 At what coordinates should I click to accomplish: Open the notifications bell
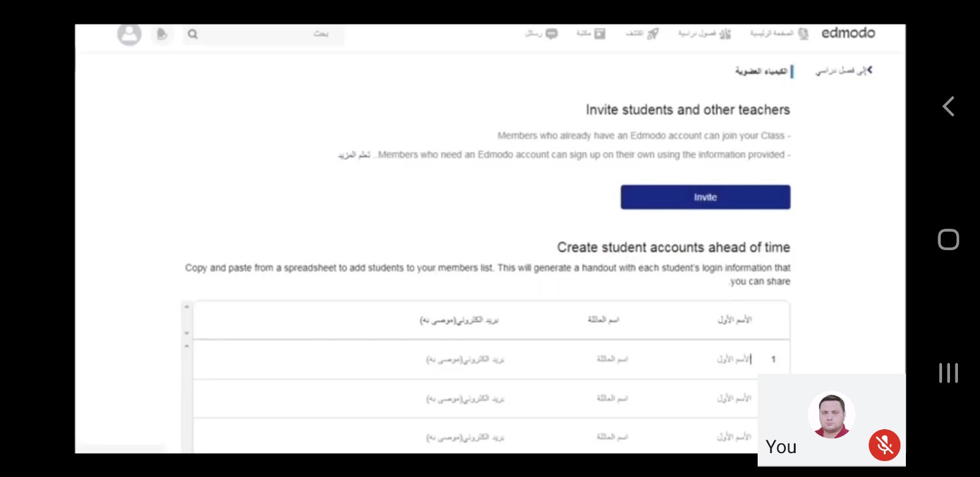coord(162,34)
